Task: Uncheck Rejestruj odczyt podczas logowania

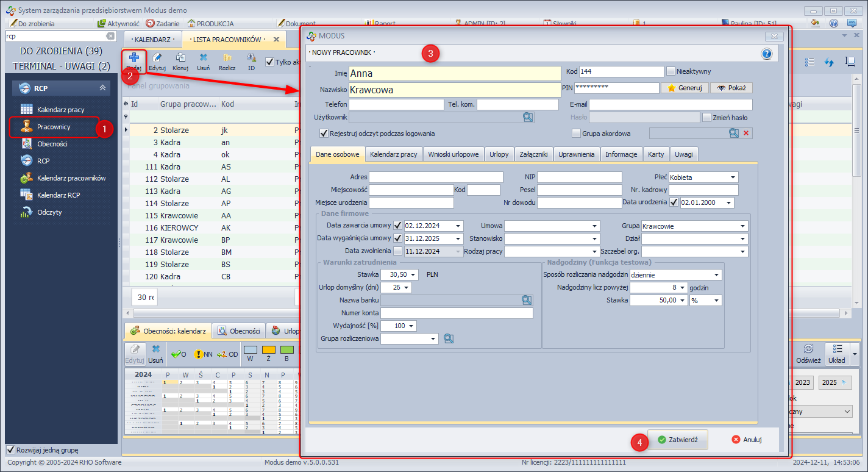Action: pyautogui.click(x=324, y=133)
